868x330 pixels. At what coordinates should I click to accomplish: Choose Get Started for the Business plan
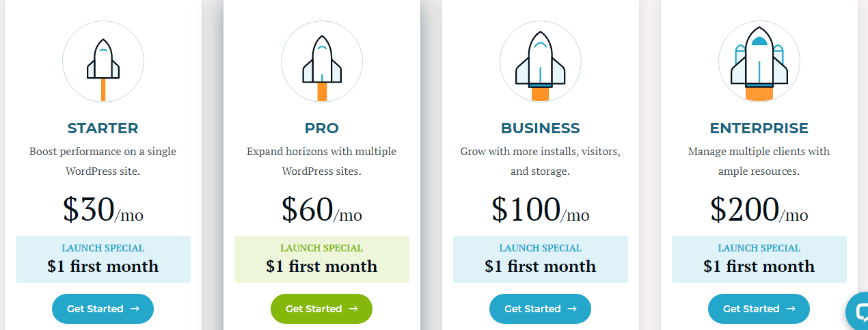[x=541, y=309]
